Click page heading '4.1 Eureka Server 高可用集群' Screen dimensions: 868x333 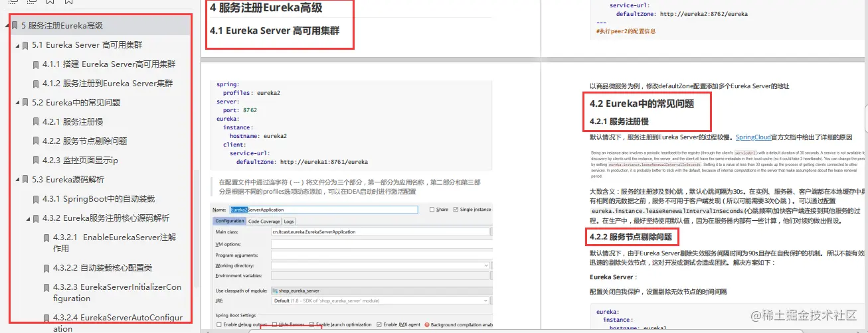click(x=275, y=31)
